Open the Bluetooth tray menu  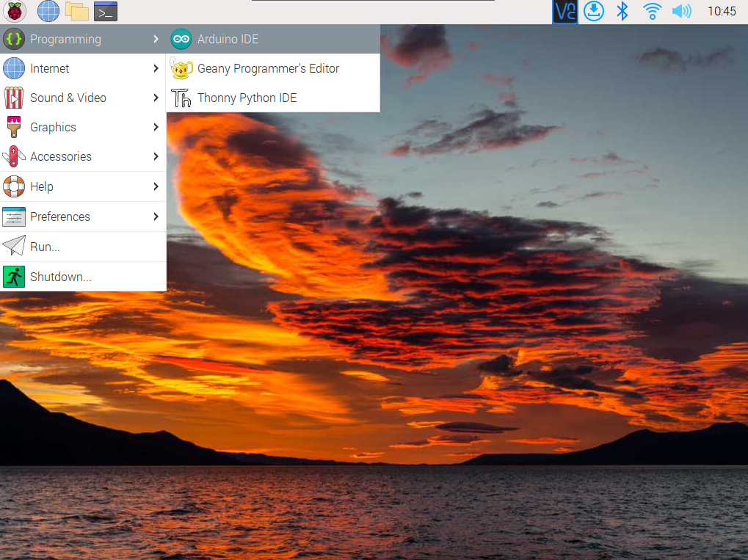[622, 11]
